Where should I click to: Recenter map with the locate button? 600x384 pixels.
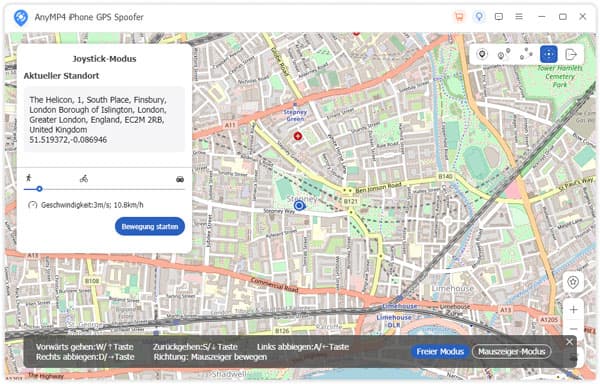tap(573, 283)
